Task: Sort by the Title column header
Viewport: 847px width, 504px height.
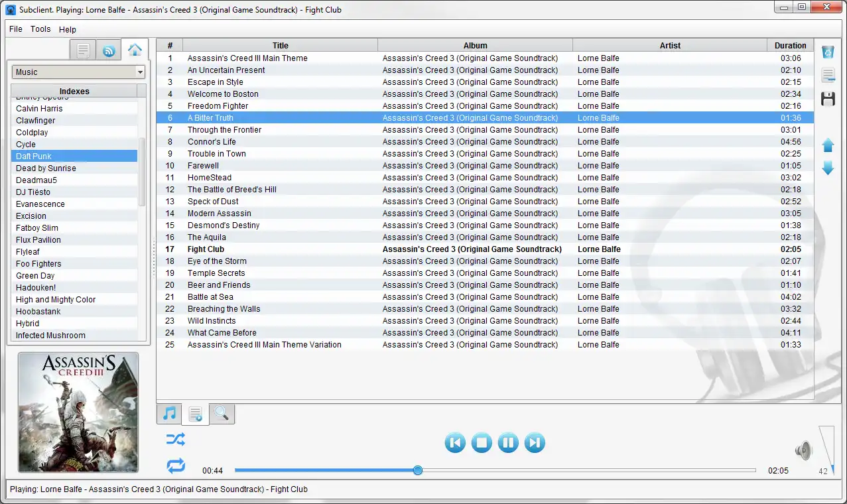Action: (x=281, y=45)
